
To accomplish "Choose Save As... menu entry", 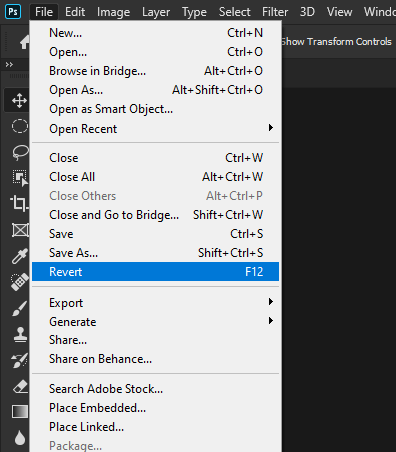I will tap(155, 253).
